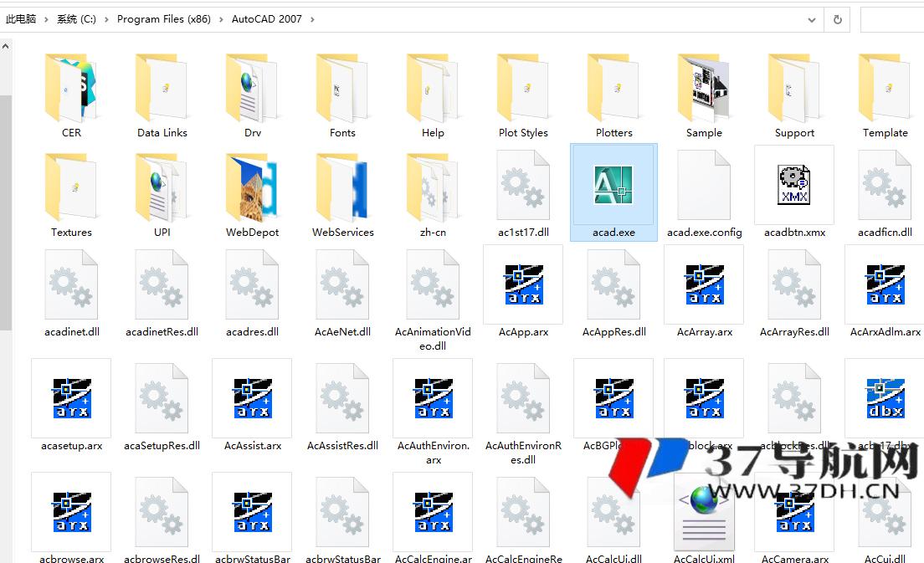Viewport: 924px width, 563px height.
Task: Select the acad.exe application icon
Action: tap(613, 185)
